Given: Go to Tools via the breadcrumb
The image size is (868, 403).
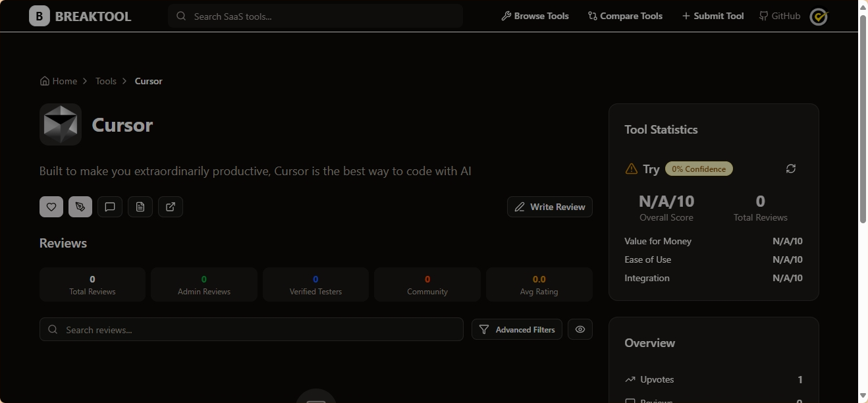Looking at the screenshot, I should tap(105, 81).
